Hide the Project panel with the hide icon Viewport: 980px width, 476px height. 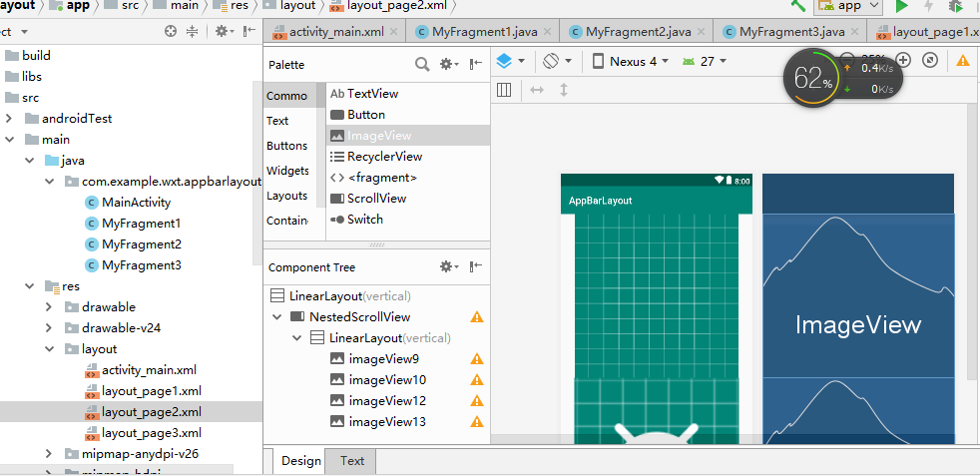point(249,31)
